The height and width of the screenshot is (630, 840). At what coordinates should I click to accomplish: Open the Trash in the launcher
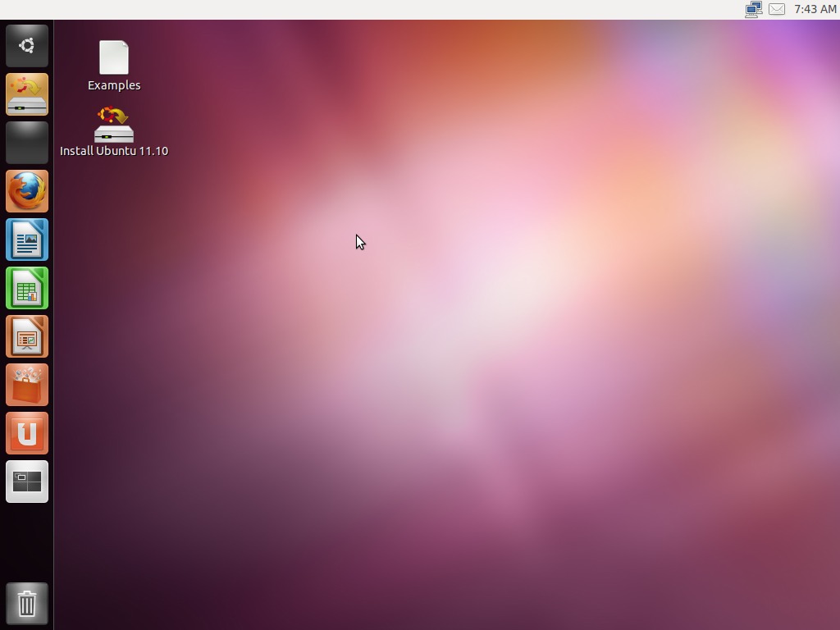point(27,604)
